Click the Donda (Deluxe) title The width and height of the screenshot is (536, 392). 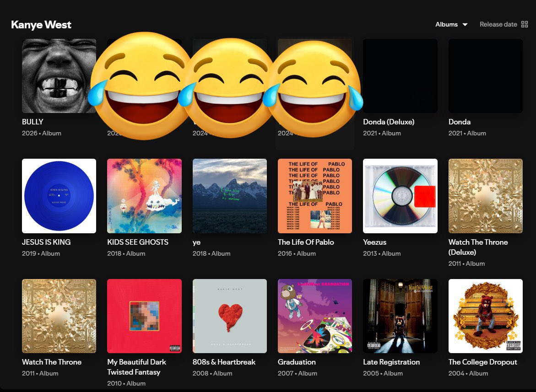click(x=389, y=122)
